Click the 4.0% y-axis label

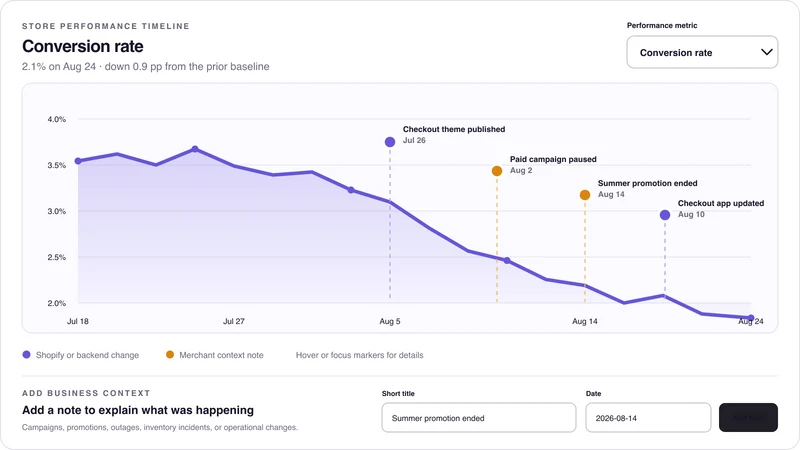pyautogui.click(x=57, y=119)
